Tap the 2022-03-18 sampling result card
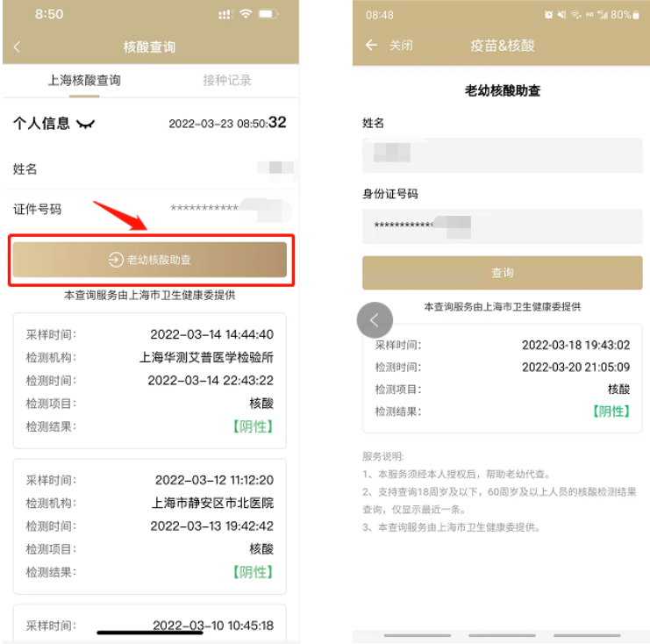650x644 pixels. 502,378
